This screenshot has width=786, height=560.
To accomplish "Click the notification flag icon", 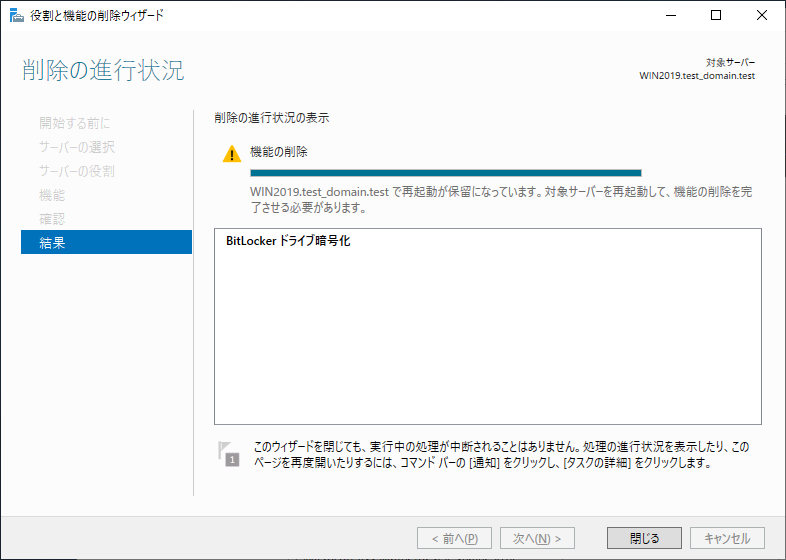I will pyautogui.click(x=229, y=454).
